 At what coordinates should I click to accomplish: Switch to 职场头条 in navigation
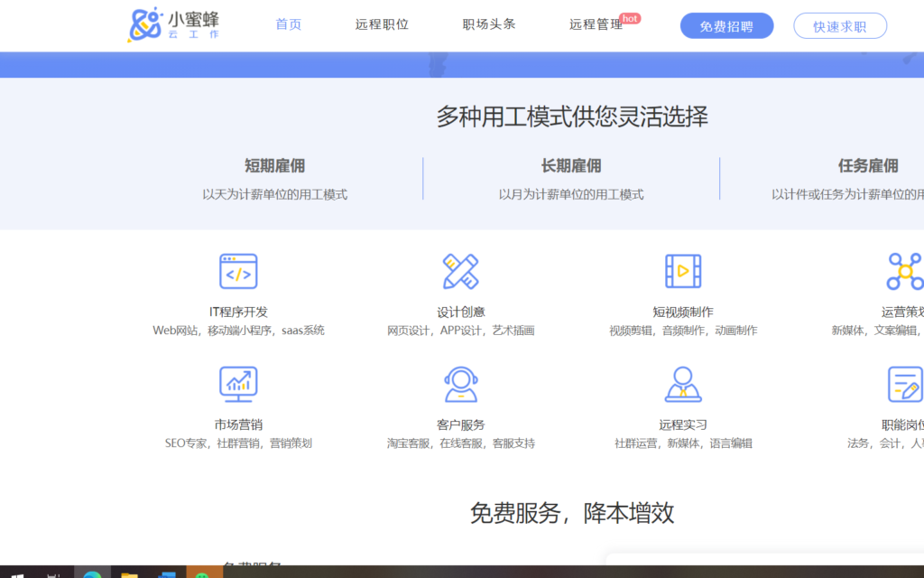[489, 24]
